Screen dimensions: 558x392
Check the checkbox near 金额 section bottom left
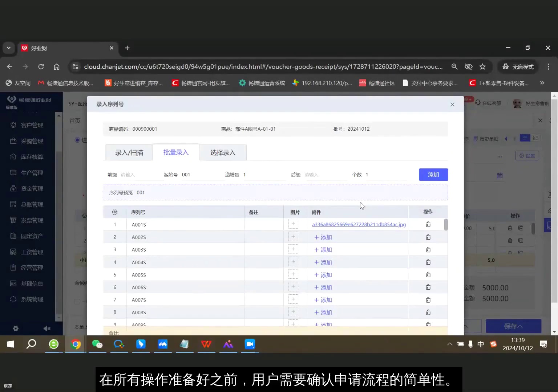77,301
